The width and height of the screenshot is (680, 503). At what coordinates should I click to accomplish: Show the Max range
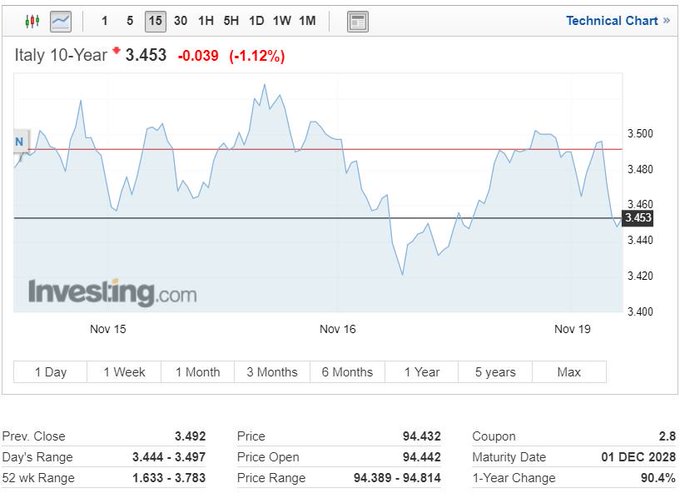tap(569, 372)
